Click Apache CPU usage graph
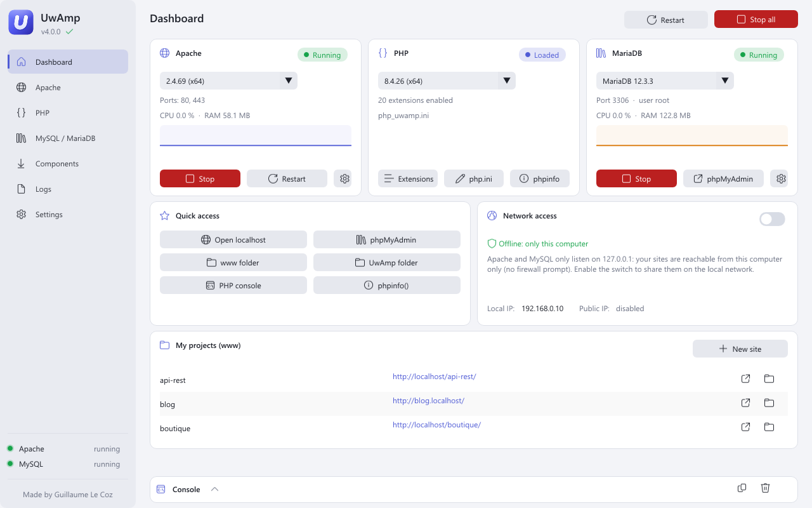The height and width of the screenshot is (508, 812). pos(256,136)
